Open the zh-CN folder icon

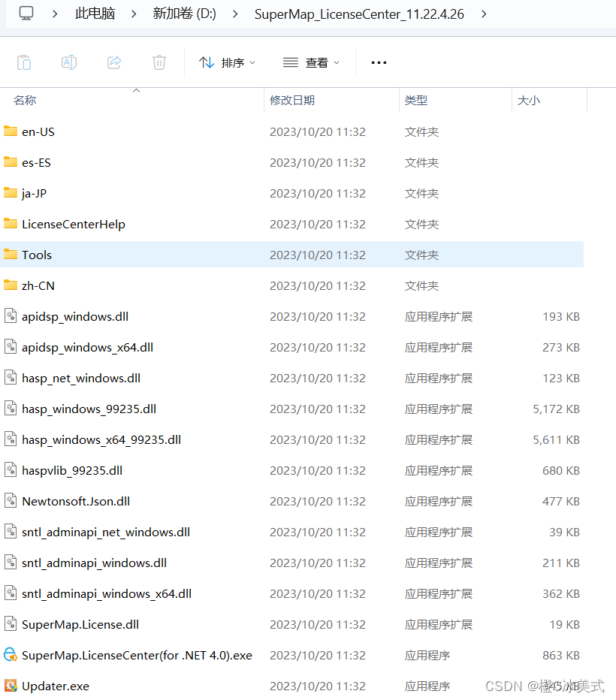click(11, 285)
